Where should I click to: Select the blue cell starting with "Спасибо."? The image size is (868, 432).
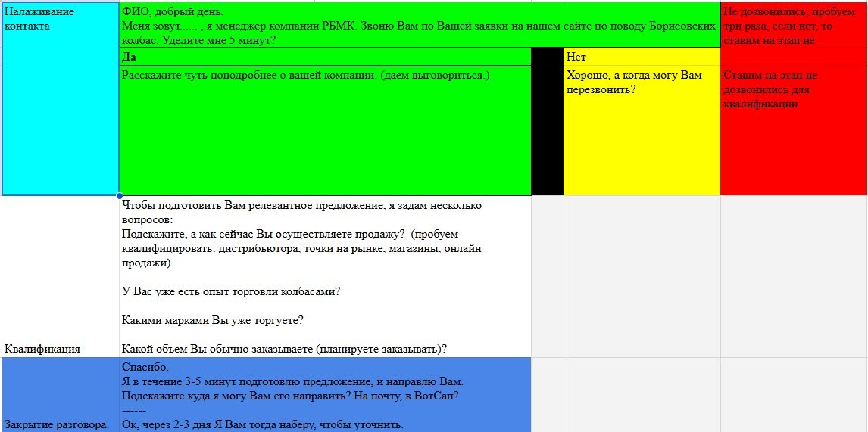pyautogui.click(x=325, y=394)
